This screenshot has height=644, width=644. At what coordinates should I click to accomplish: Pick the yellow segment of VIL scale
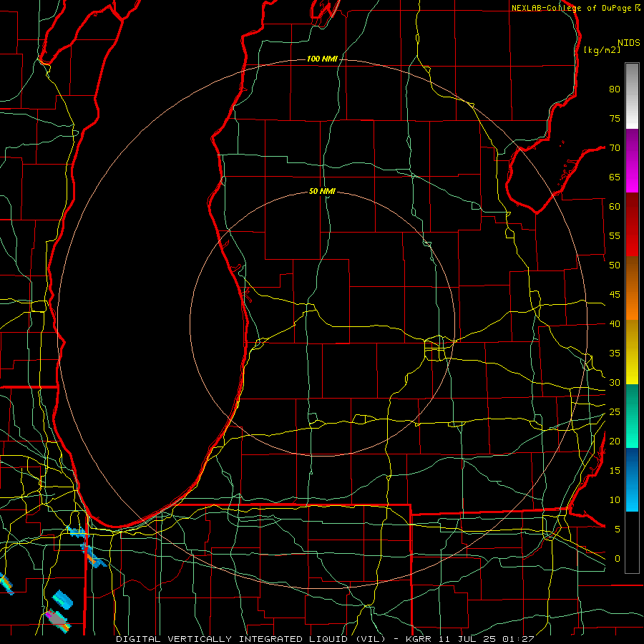click(x=632, y=352)
